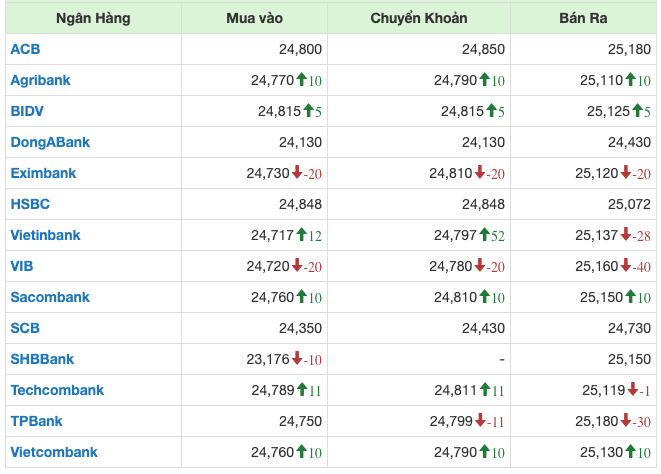661x474 pixels.
Task: Click the Bán Ra column header
Action: tap(584, 18)
